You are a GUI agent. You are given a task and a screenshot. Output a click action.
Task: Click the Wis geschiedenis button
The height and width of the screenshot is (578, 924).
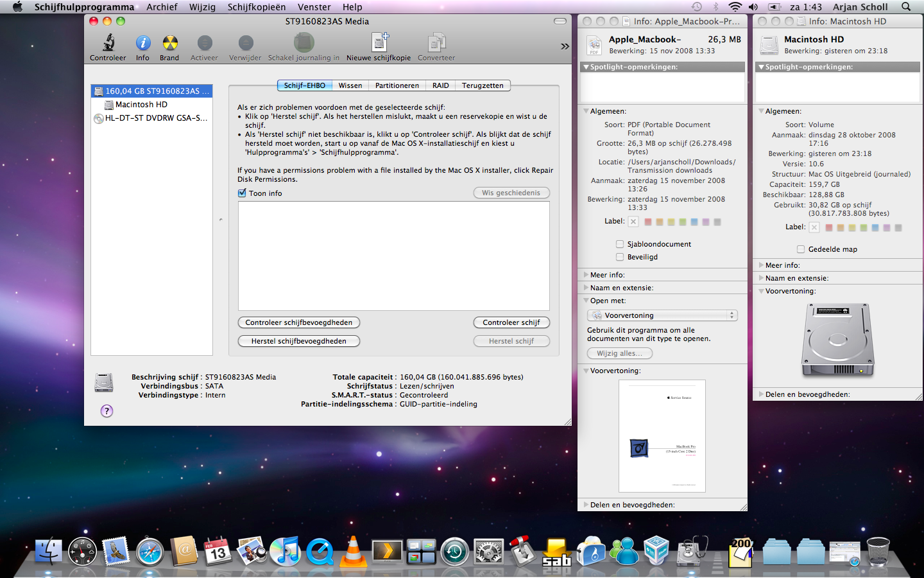511,193
